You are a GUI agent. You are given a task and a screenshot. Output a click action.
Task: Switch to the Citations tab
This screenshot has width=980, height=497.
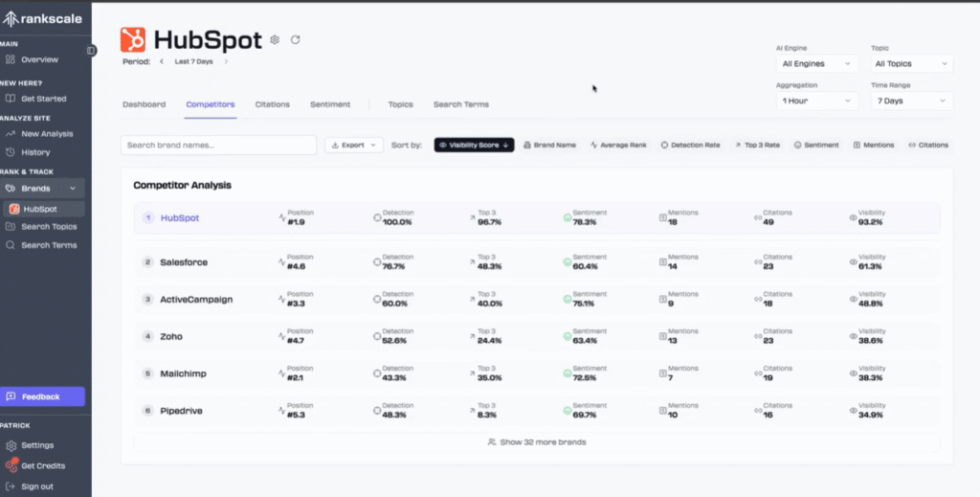(x=273, y=104)
